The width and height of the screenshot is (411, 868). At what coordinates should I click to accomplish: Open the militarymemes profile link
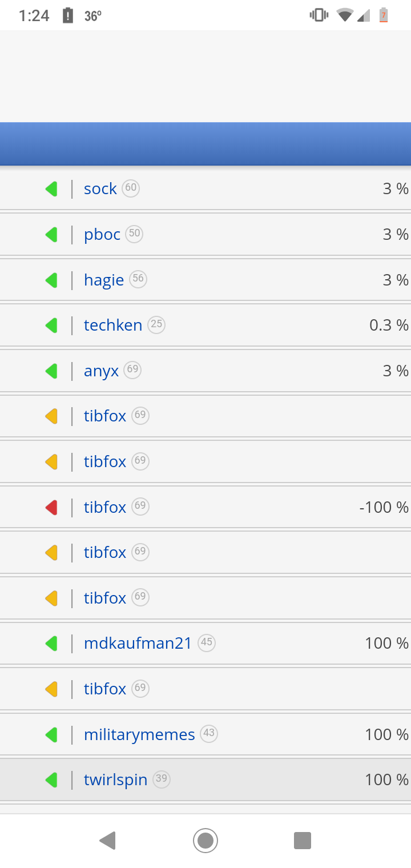point(139,734)
